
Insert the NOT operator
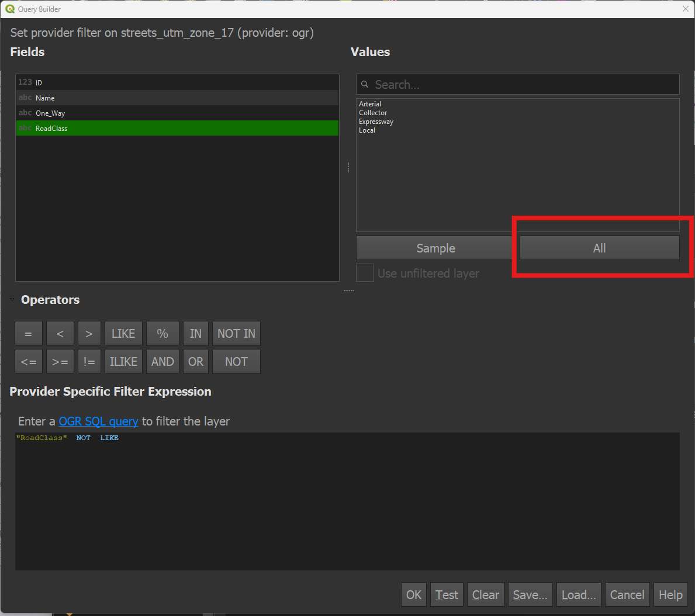[x=236, y=362]
